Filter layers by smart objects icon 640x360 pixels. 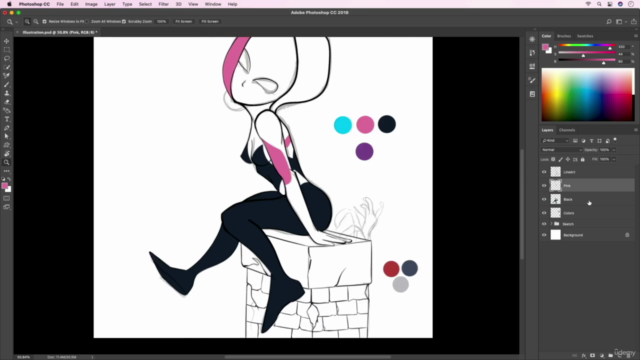608,141
